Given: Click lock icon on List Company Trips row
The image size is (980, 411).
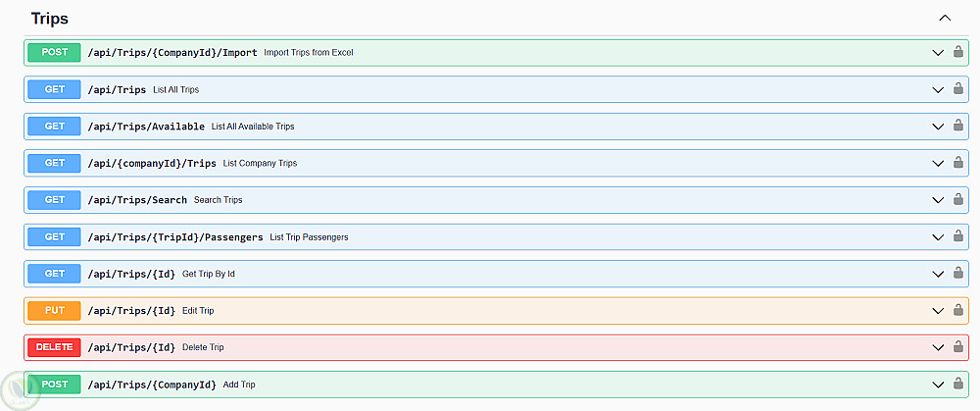Looking at the screenshot, I should point(958,163).
